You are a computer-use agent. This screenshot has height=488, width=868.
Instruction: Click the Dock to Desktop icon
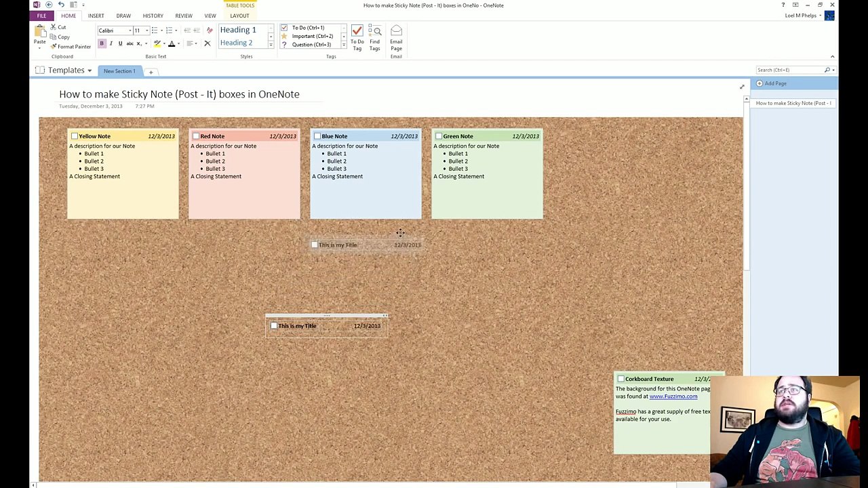tap(73, 5)
